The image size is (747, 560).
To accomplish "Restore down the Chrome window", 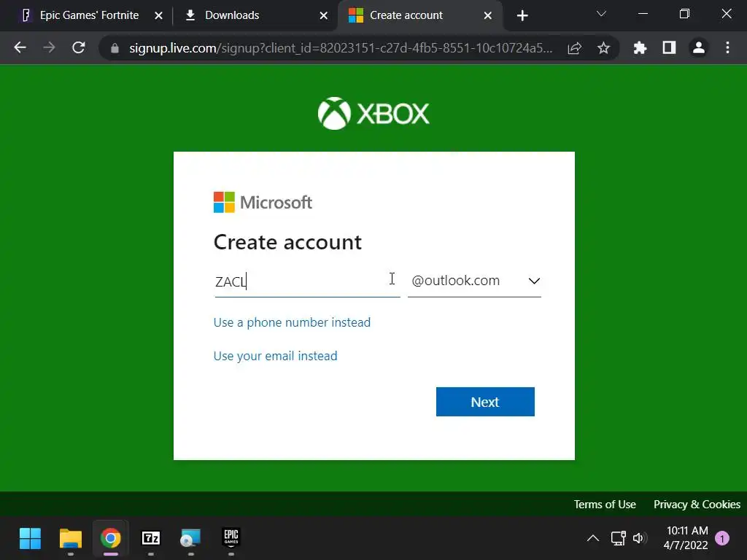I will 684,15.
